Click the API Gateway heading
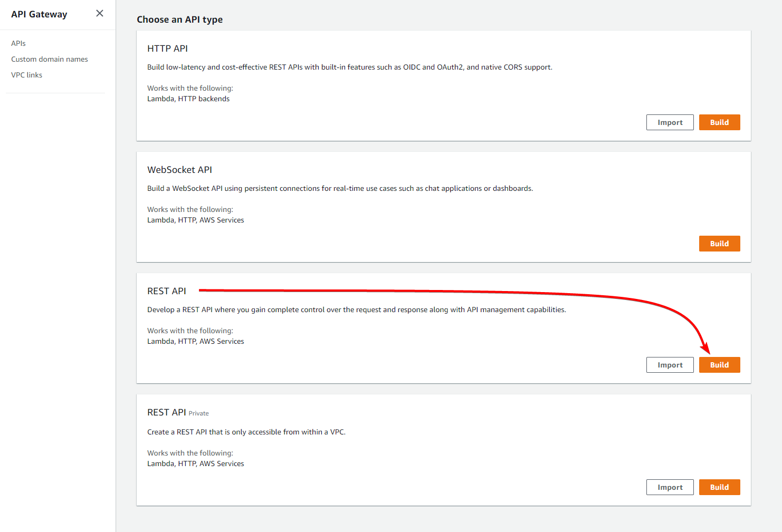 pyautogui.click(x=39, y=14)
